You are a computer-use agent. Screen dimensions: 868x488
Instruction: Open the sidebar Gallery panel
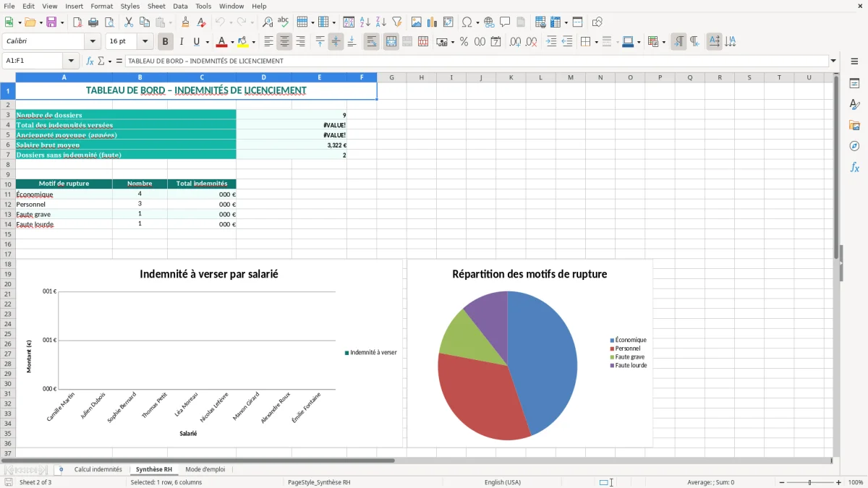854,125
